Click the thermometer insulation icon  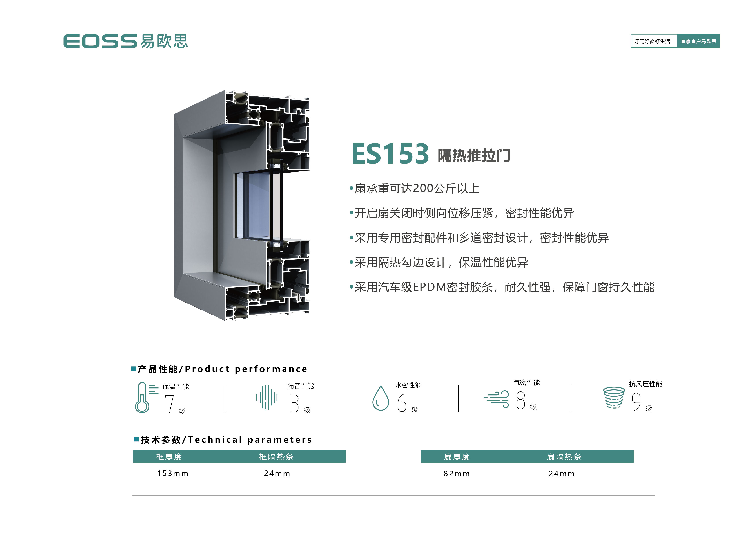point(146,397)
